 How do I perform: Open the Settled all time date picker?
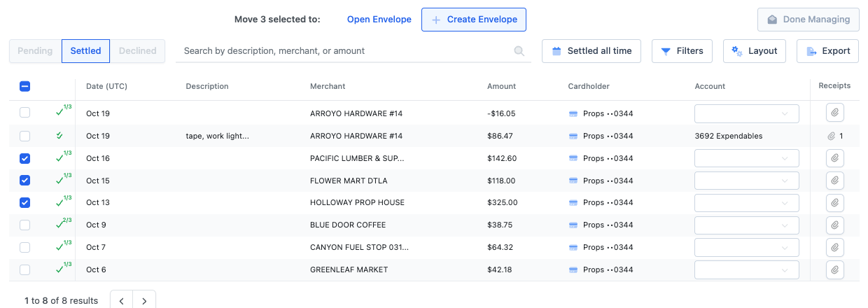click(x=591, y=51)
